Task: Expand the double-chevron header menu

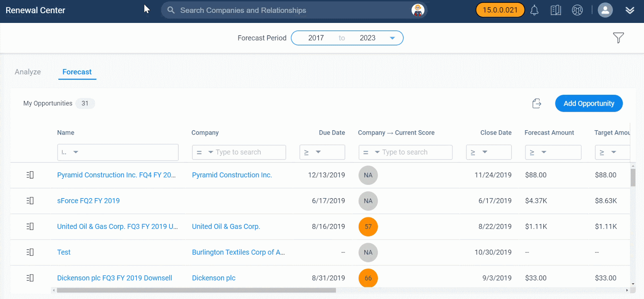Action: pos(630,10)
